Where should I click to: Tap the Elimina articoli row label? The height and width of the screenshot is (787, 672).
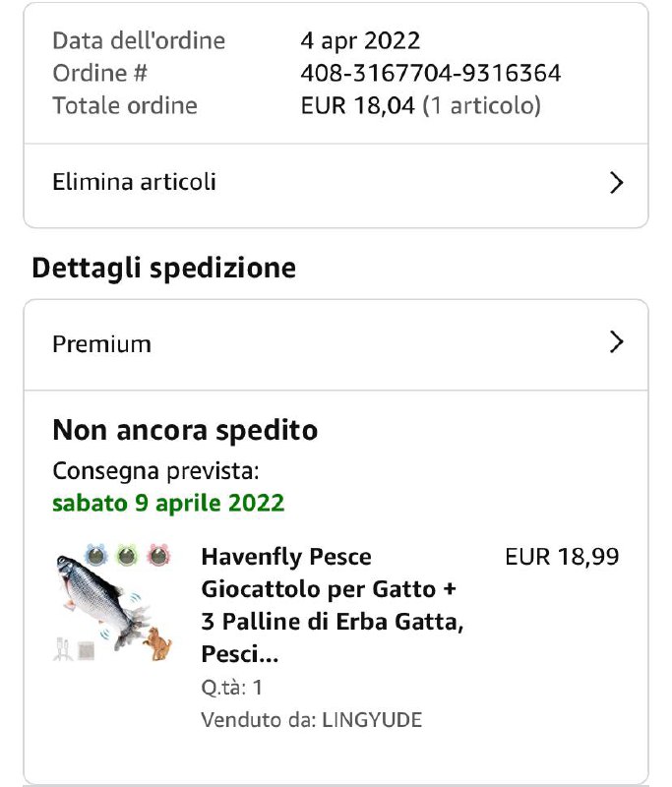tap(134, 182)
